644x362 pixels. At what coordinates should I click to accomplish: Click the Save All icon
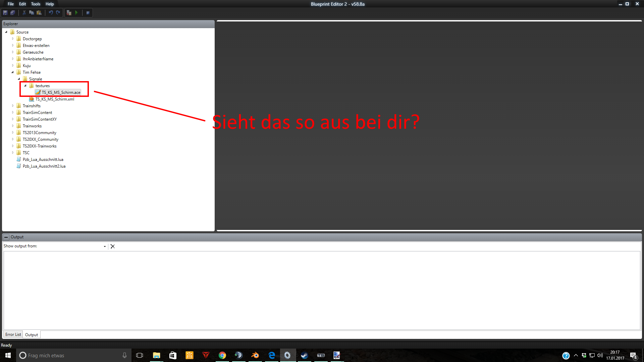13,13
